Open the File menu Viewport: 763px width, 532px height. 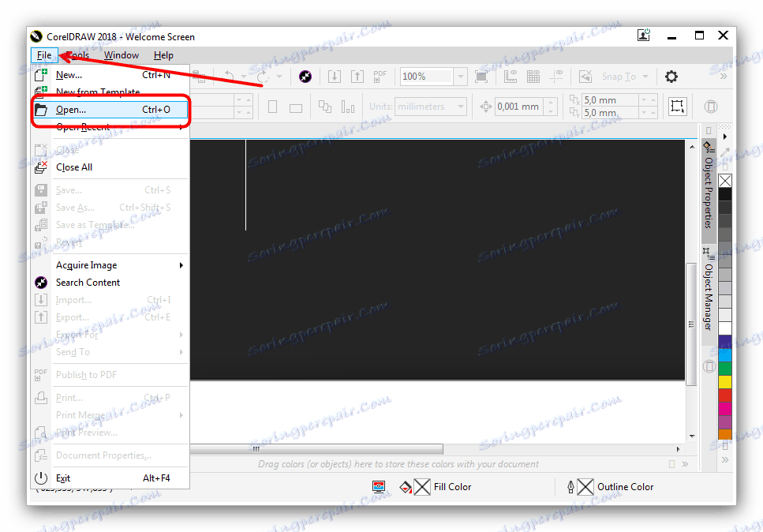[44, 55]
